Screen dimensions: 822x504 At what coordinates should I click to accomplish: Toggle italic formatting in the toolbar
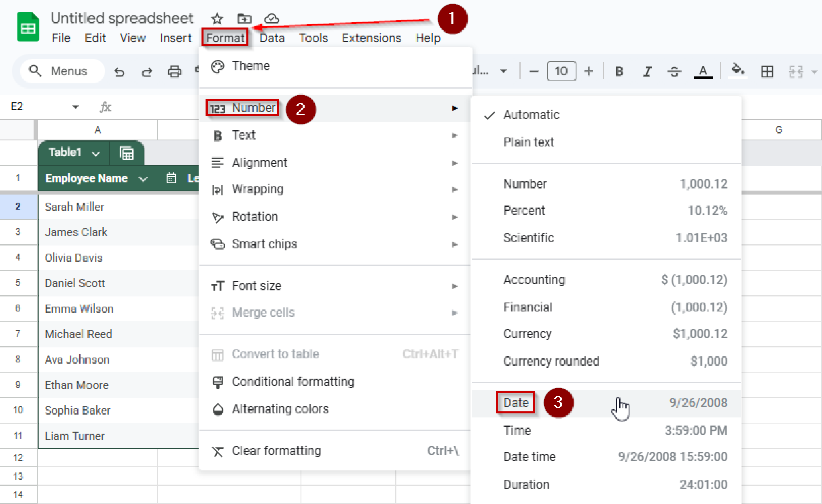pyautogui.click(x=647, y=72)
